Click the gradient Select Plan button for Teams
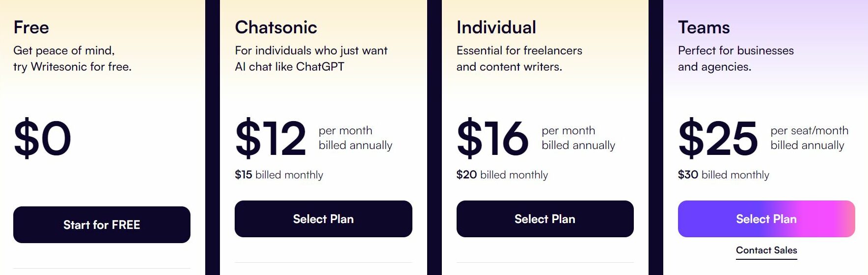The image size is (868, 275). point(766,219)
